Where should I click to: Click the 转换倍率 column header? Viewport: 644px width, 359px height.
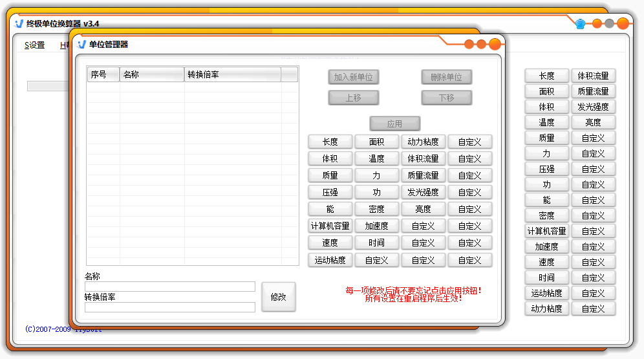coord(233,74)
